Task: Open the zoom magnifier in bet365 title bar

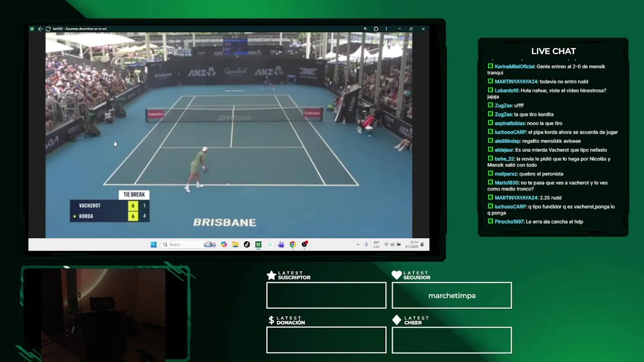Action: point(365,29)
